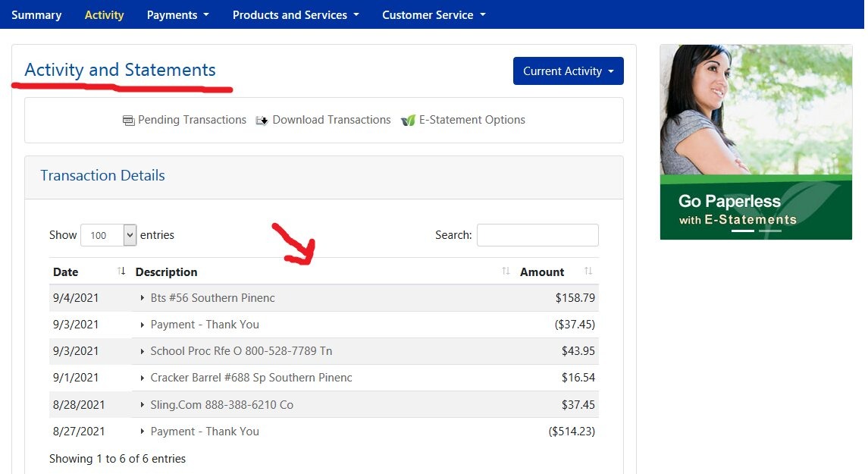Sort by the Date column arrows
The width and height of the screenshot is (868, 474).
[x=121, y=271]
